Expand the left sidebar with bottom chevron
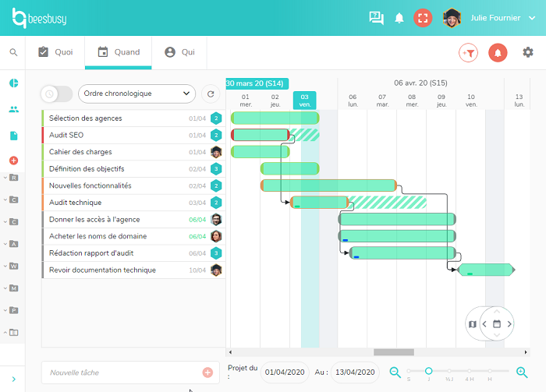Viewport: 546px width, 392px height. pos(13,379)
